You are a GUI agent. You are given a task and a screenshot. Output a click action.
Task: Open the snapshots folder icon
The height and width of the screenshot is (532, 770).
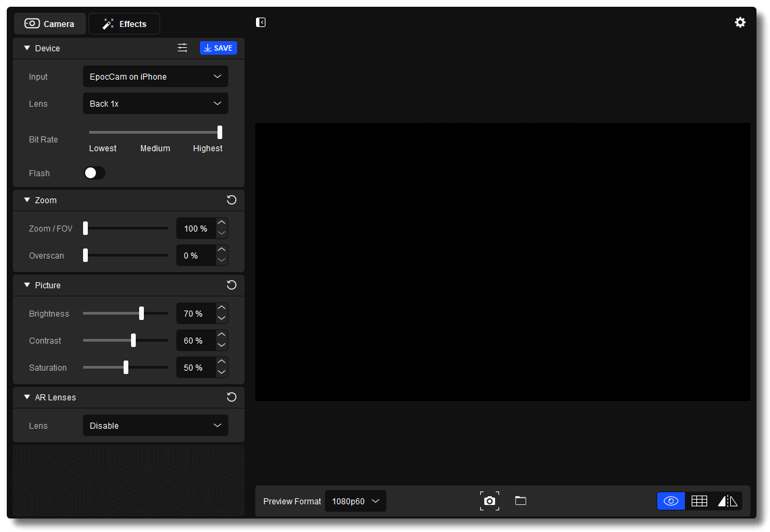pos(520,500)
